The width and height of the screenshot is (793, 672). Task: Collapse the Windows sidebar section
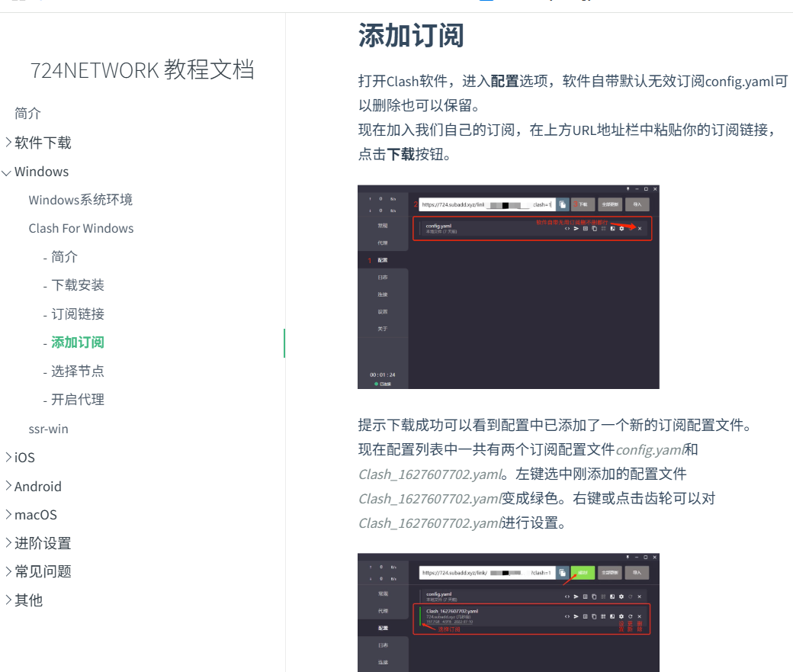[x=41, y=172]
